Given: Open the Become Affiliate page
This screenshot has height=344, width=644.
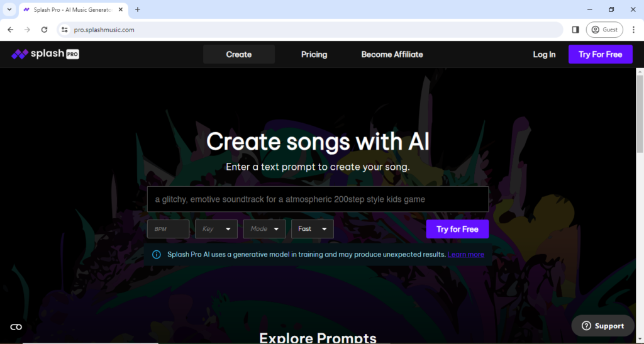Looking at the screenshot, I should (392, 55).
